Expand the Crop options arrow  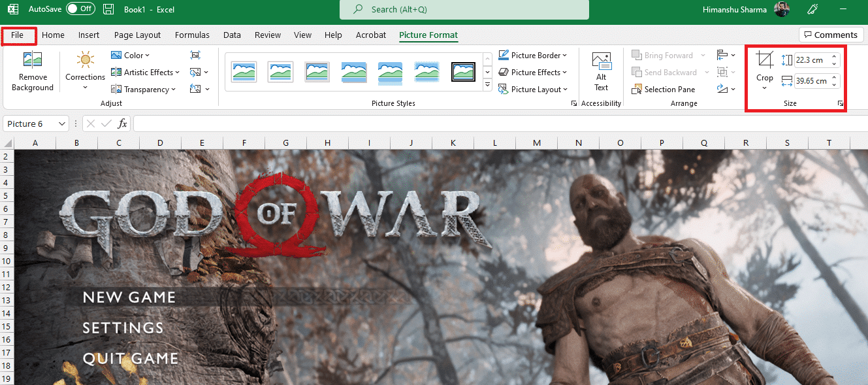[x=765, y=88]
